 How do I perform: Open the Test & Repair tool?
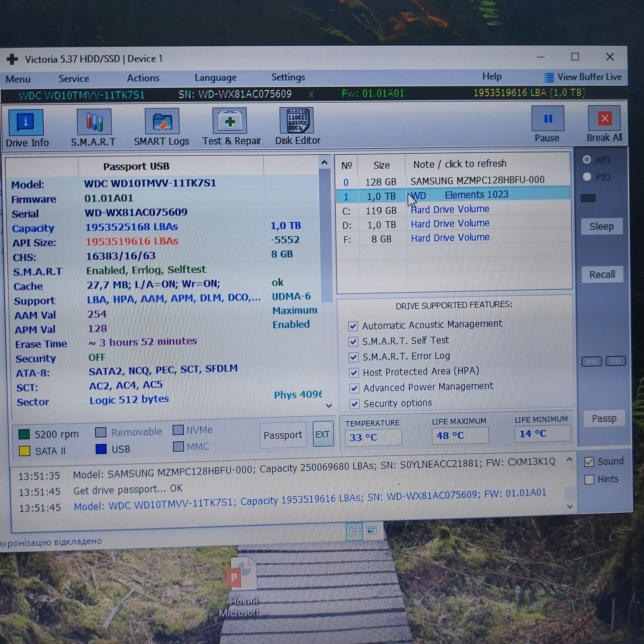(x=230, y=121)
